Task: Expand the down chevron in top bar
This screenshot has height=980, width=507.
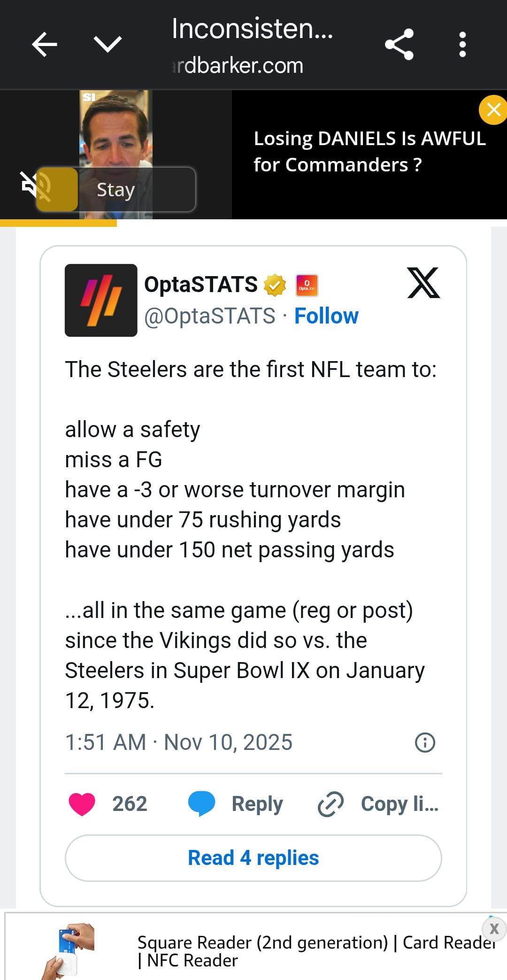Action: pyautogui.click(x=108, y=45)
